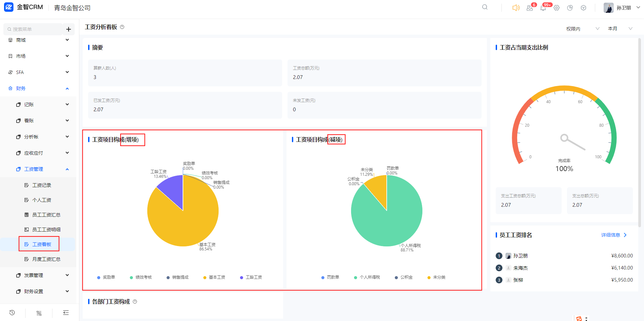Toggle 奖励单 legend in 增项 chart
Screen dimensions: 644x321
point(106,277)
